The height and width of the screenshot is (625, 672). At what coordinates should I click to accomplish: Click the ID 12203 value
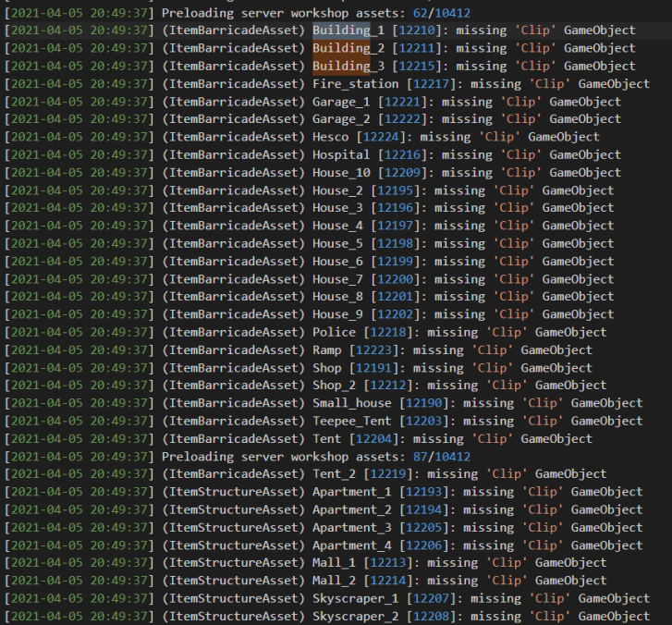[x=424, y=421]
